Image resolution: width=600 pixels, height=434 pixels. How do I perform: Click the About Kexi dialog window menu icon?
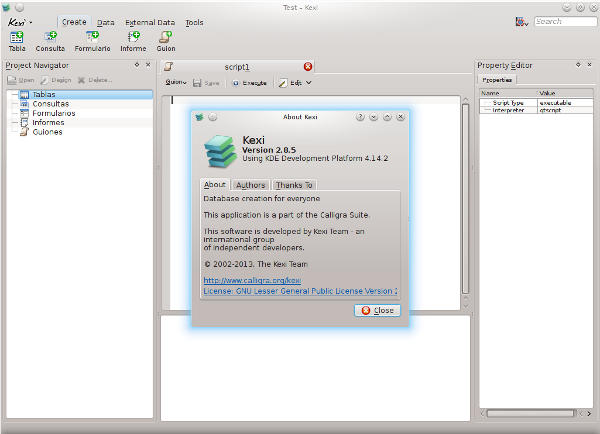[x=199, y=117]
